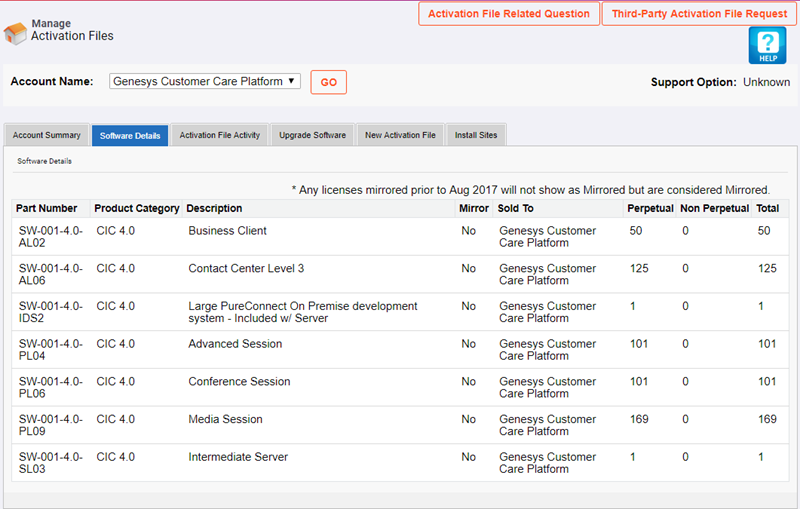
Task: Click the Manage Activation Files house icon
Action: point(15,33)
